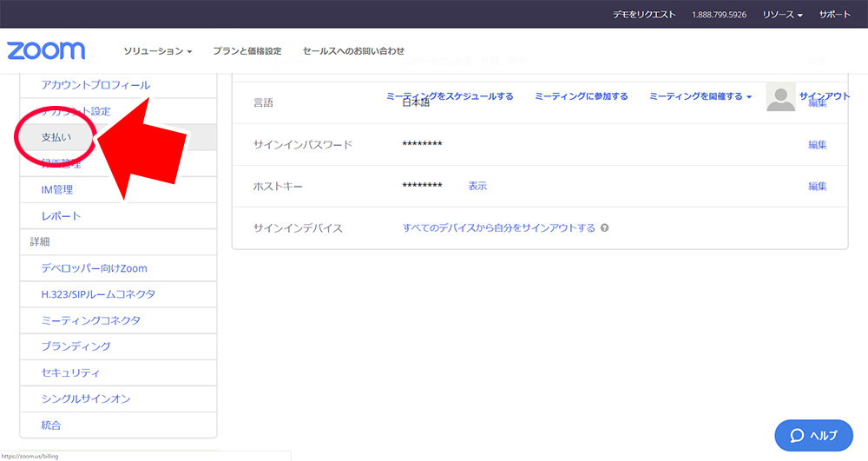Click the Zoom logo
The width and height of the screenshot is (868, 461).
pyautogui.click(x=46, y=50)
